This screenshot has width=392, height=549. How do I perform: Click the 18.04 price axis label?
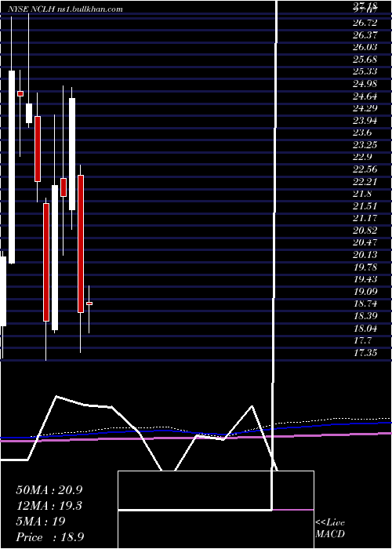click(365, 329)
